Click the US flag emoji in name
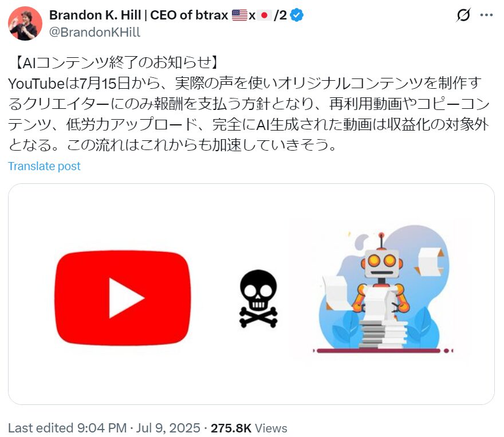 (239, 15)
